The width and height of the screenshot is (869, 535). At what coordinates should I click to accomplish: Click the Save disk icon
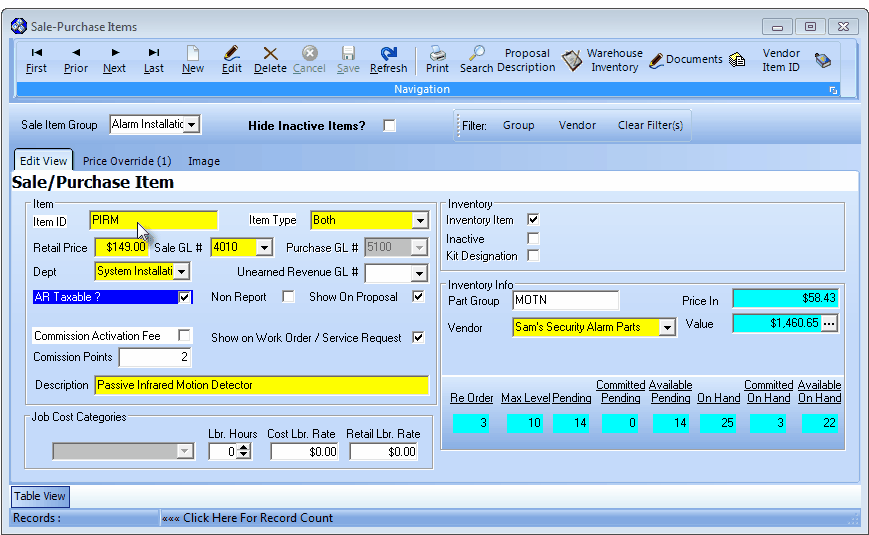point(348,53)
